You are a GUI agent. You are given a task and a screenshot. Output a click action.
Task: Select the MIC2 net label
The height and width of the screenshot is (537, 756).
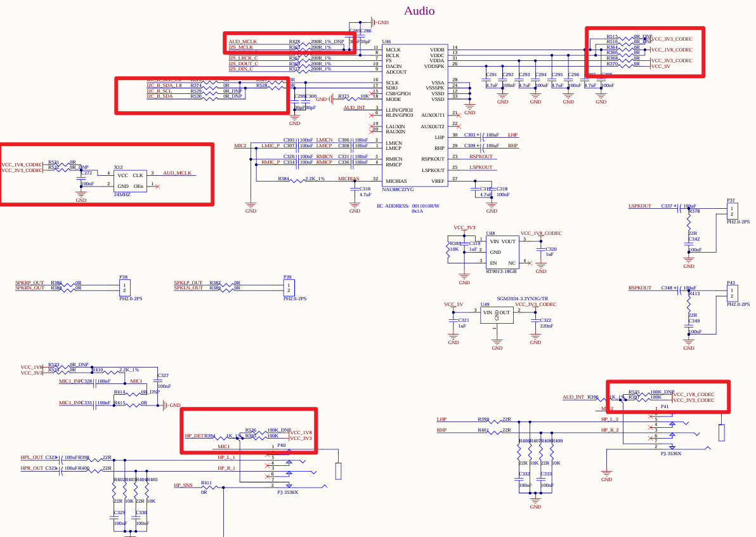tap(240, 146)
